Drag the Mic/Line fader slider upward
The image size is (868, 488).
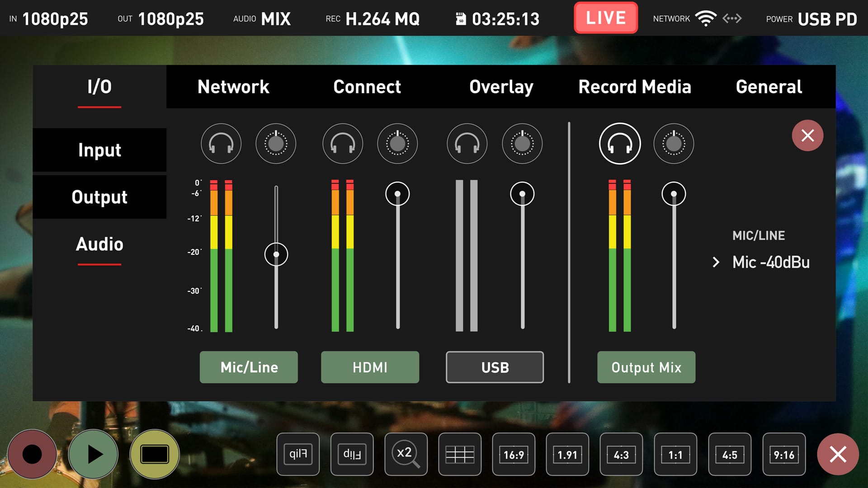click(x=276, y=253)
